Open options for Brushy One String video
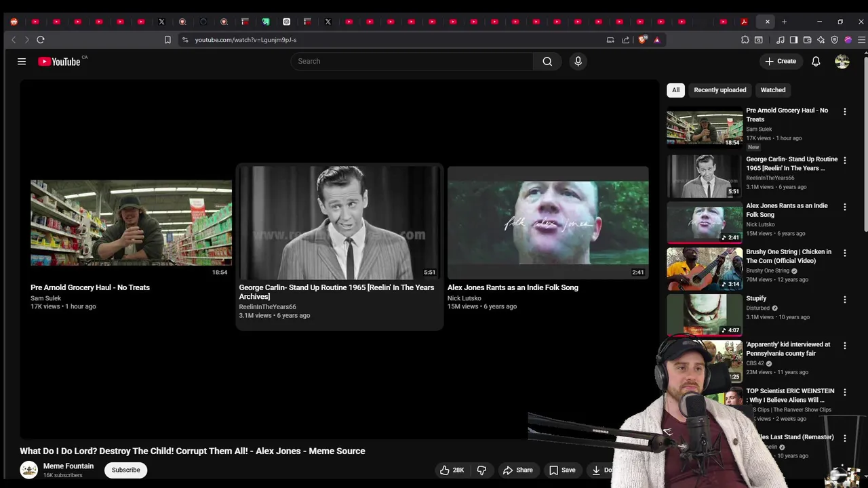Screen dimensions: 868x488 844,253
